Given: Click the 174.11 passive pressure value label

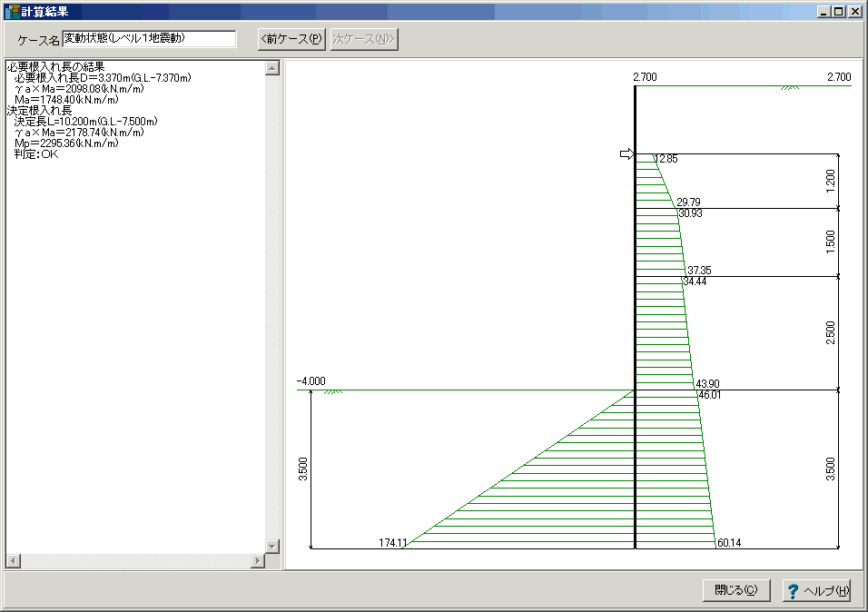Looking at the screenshot, I should (x=391, y=543).
